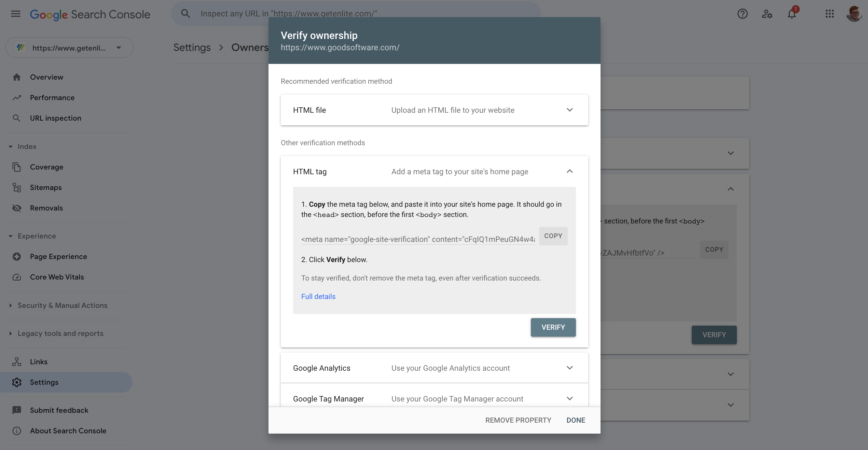Open the manage users settings icon

tap(767, 14)
